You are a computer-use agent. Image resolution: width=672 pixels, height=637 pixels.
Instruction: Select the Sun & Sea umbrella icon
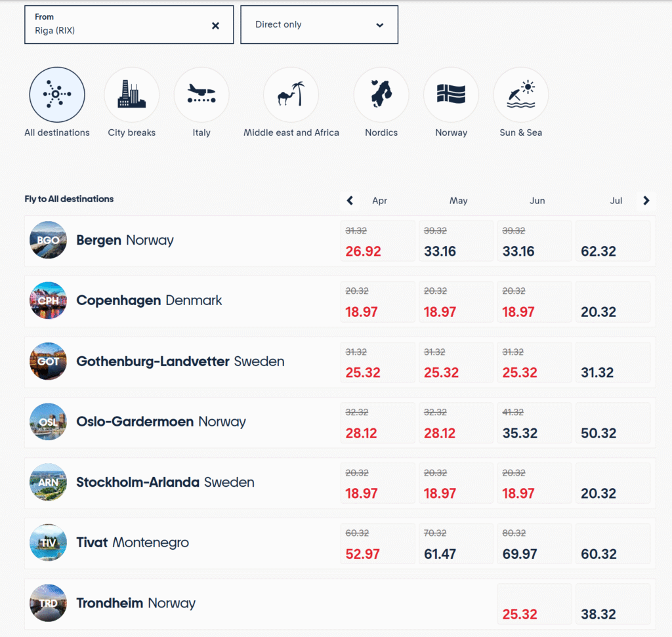[x=520, y=95]
